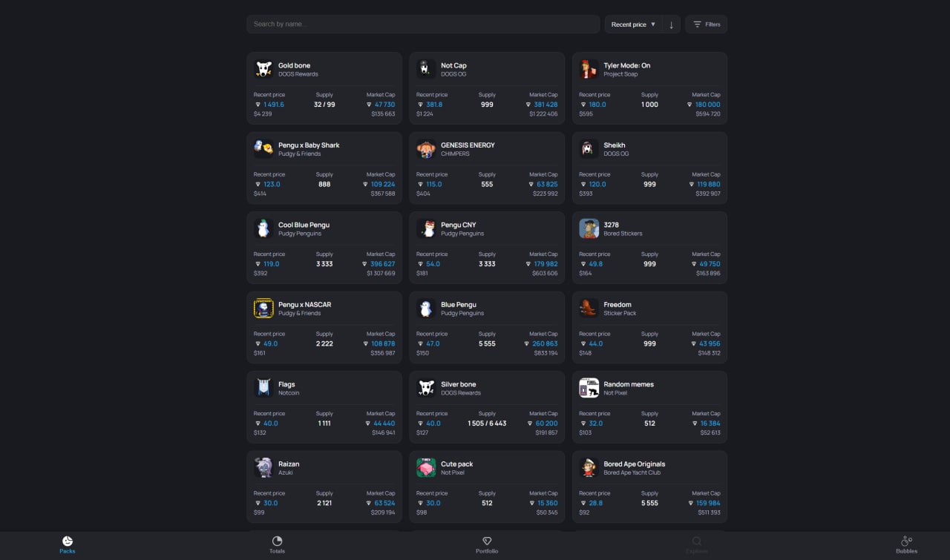This screenshot has width=950, height=560.
Task: Open the Gold bone pack icon
Action: coord(263,69)
